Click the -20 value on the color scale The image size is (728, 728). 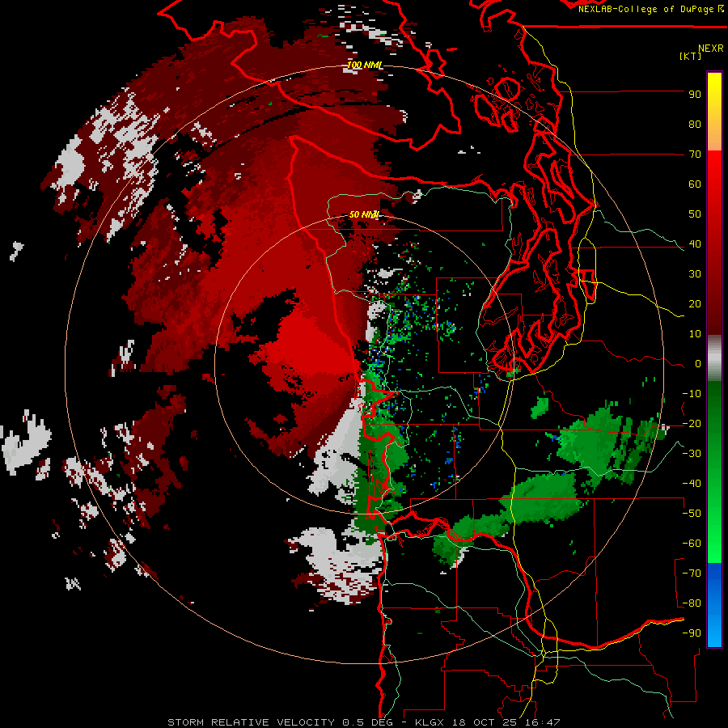pyautogui.click(x=692, y=423)
